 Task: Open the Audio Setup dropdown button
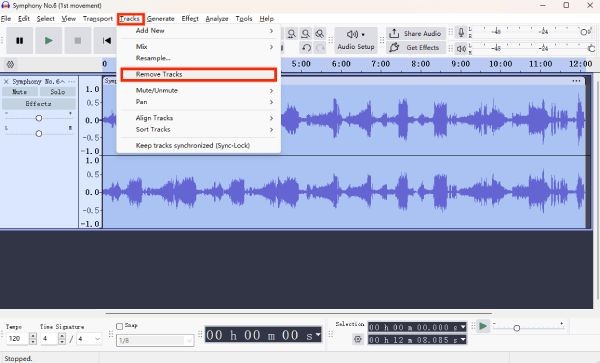[x=356, y=40]
